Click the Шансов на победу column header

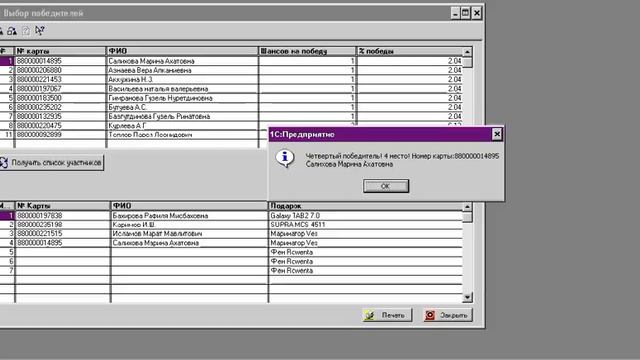pyautogui.click(x=307, y=51)
